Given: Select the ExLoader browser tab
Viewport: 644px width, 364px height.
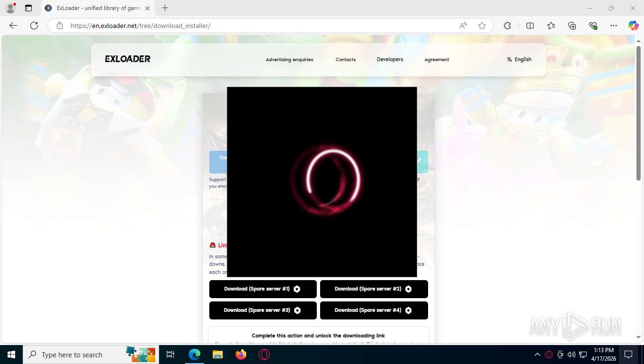Looking at the screenshot, I should [98, 8].
